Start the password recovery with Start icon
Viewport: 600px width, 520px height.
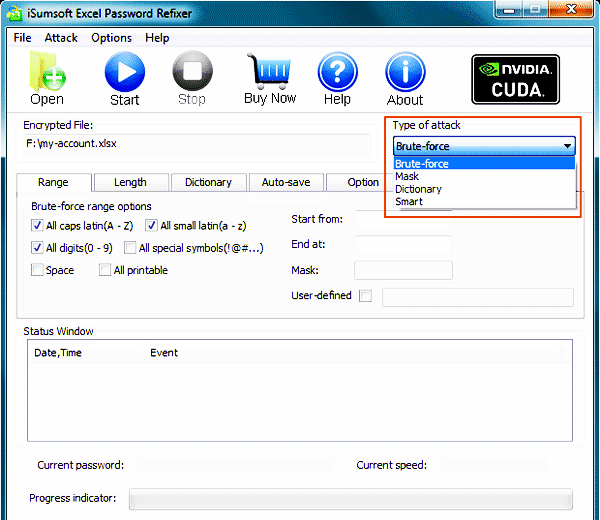pos(125,72)
